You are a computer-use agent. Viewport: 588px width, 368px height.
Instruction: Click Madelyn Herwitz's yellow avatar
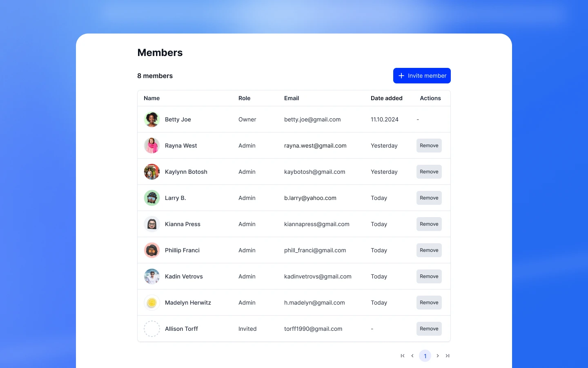click(152, 303)
